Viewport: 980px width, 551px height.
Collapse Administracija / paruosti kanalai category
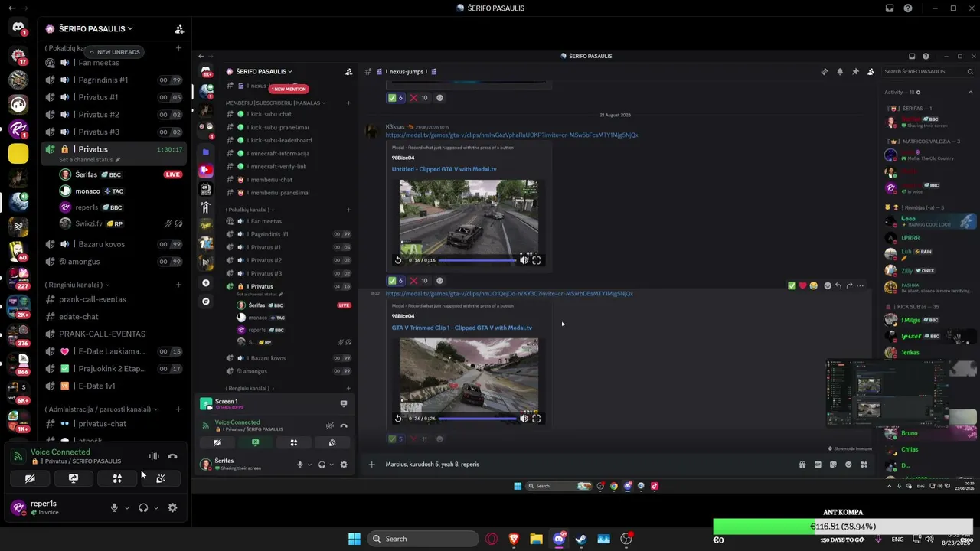(x=101, y=409)
